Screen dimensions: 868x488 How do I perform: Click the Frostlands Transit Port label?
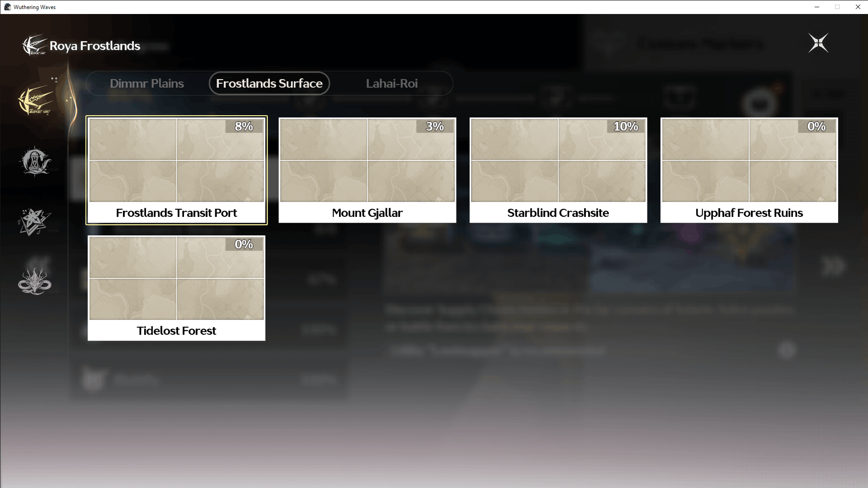pos(176,213)
